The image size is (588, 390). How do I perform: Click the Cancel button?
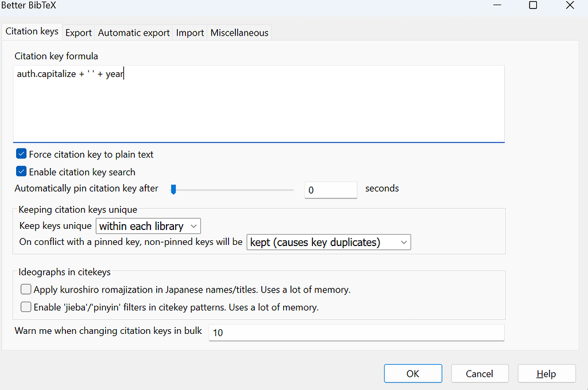[479, 373]
